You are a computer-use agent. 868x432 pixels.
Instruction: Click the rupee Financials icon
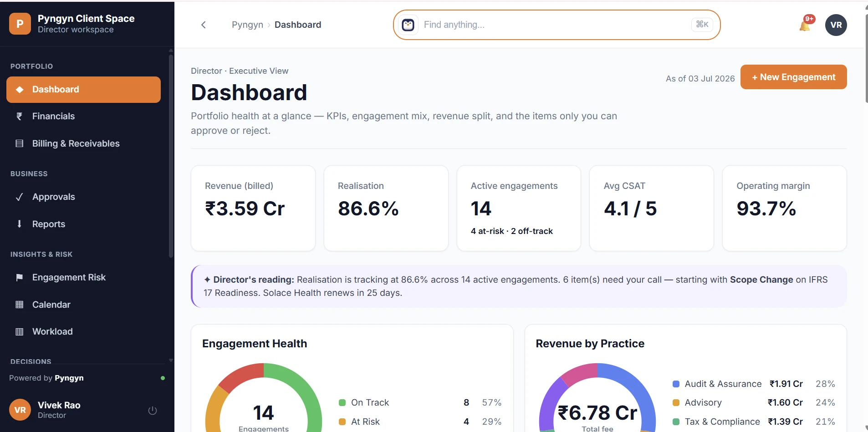[20, 117]
